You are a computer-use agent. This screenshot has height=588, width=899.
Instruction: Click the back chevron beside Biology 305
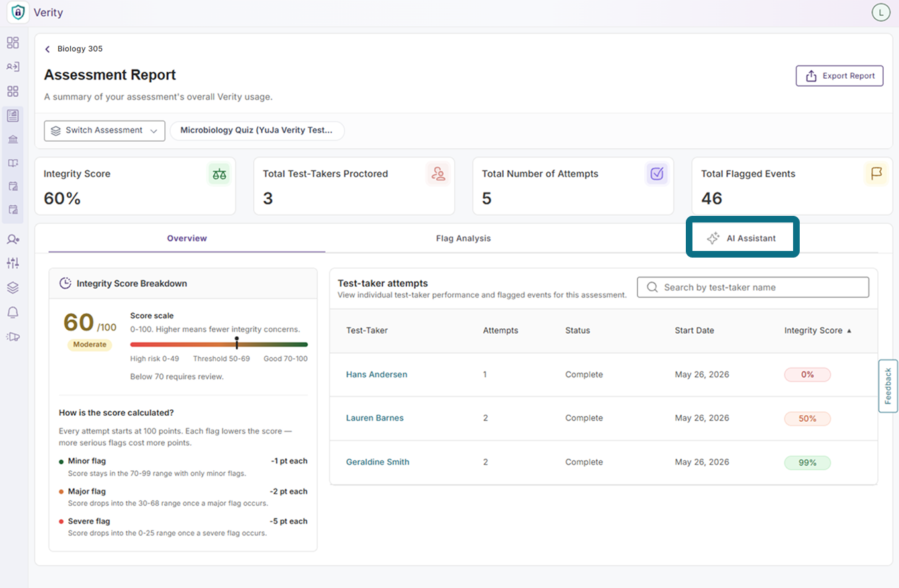coord(48,49)
